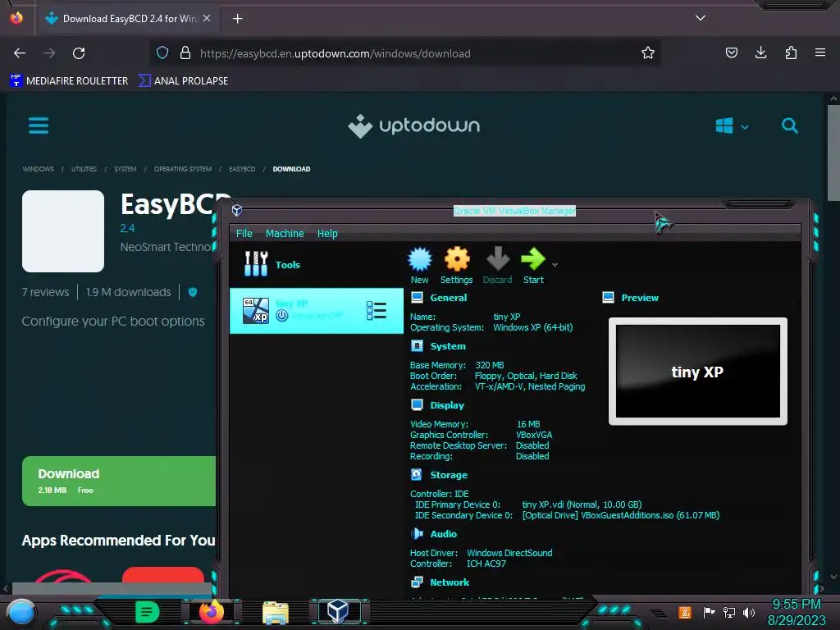
Task: Select the Download EasyBCD 2.4 tab
Action: click(127, 18)
